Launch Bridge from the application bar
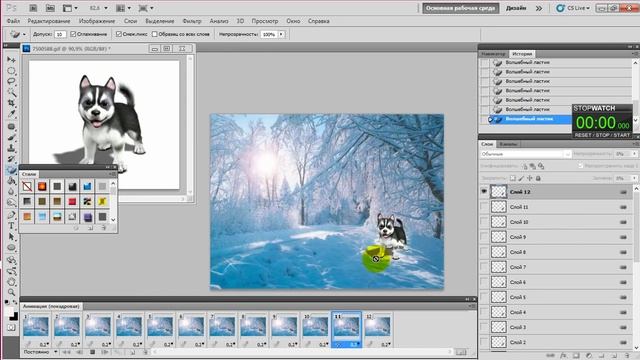This screenshot has width=640, height=360. click(33, 8)
